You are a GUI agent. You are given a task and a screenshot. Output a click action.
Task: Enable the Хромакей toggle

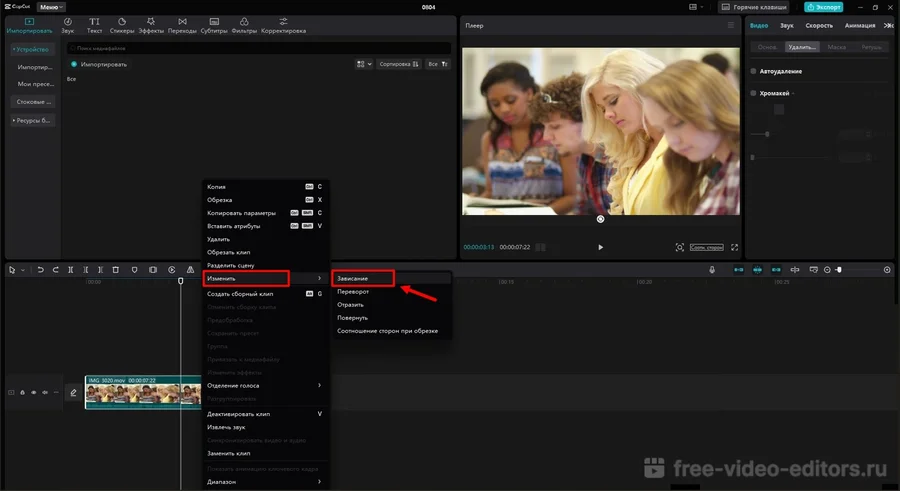[x=753, y=93]
